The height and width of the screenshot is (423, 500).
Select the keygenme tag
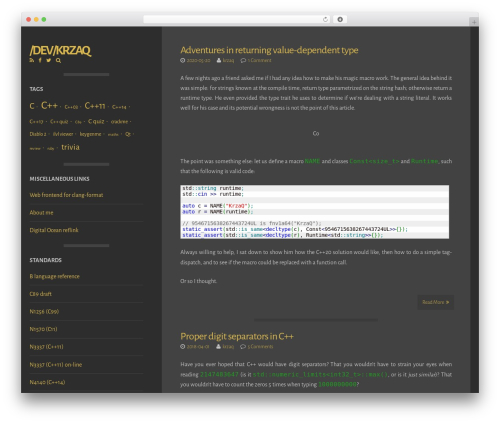(90, 134)
